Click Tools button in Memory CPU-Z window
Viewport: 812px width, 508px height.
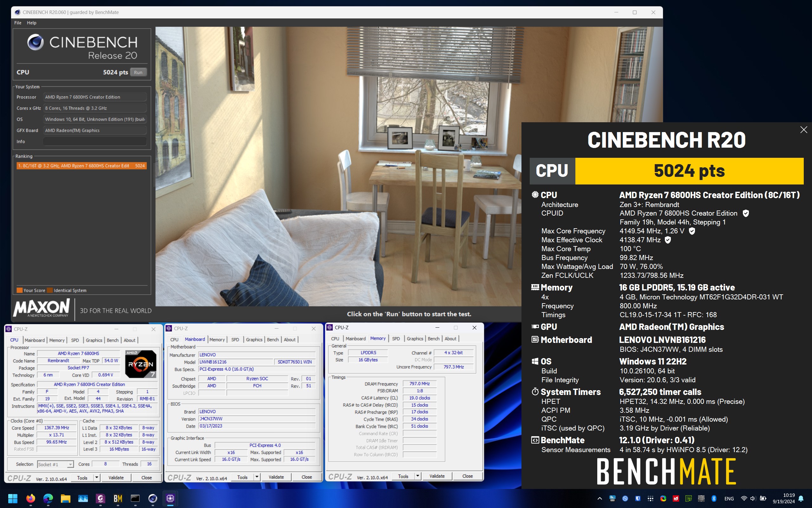[x=403, y=476]
